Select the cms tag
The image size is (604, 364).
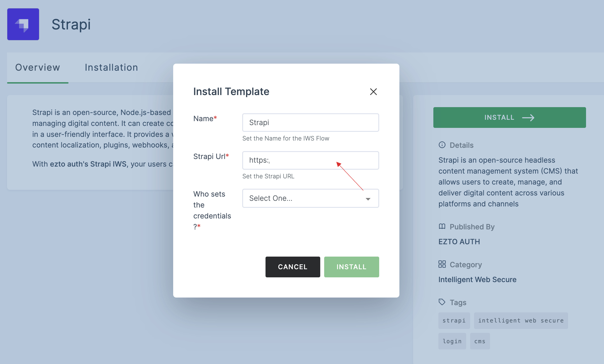click(x=480, y=341)
